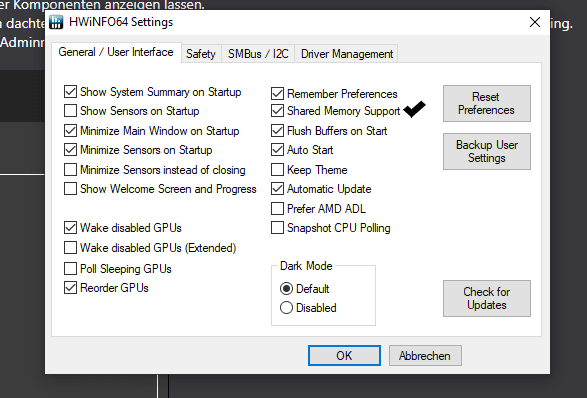Screen dimensions: 587x398
Task: Click the HWiNFO64 title bar app icon
Action: (x=56, y=22)
